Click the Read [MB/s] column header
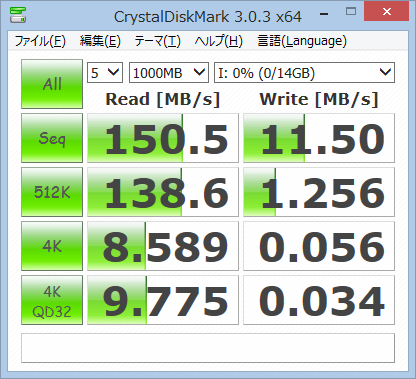 (163, 99)
